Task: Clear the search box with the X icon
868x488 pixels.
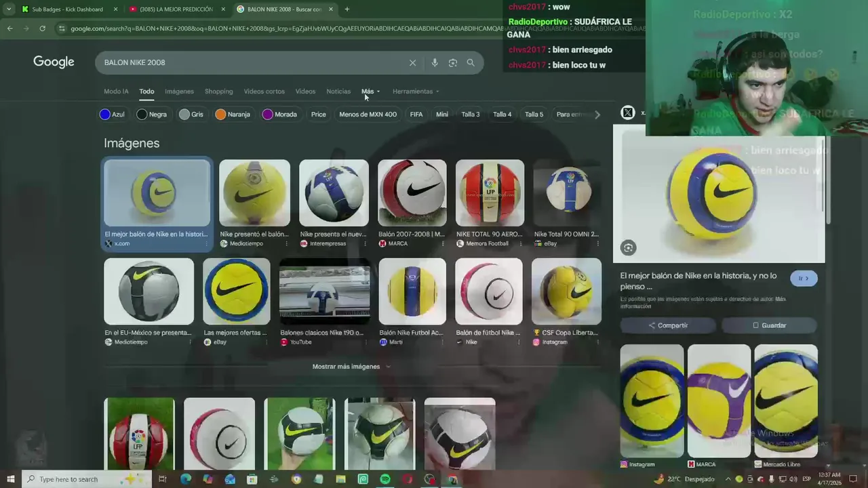Action: (412, 62)
